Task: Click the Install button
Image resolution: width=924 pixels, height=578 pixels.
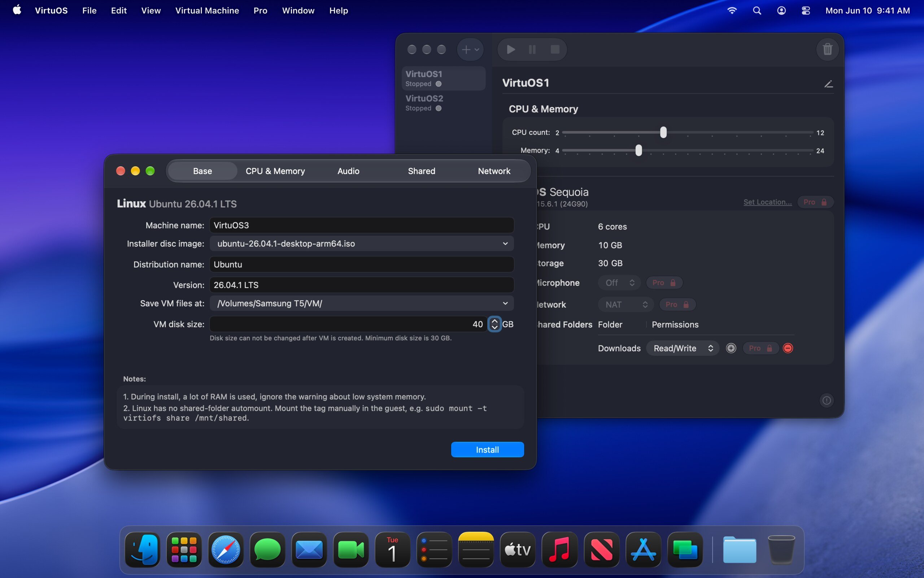Action: point(487,449)
